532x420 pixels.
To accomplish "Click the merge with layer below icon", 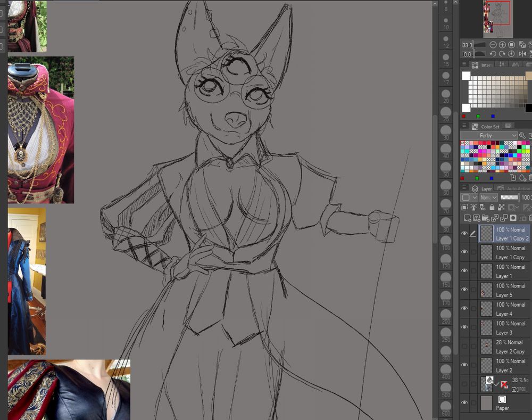I will (504, 218).
